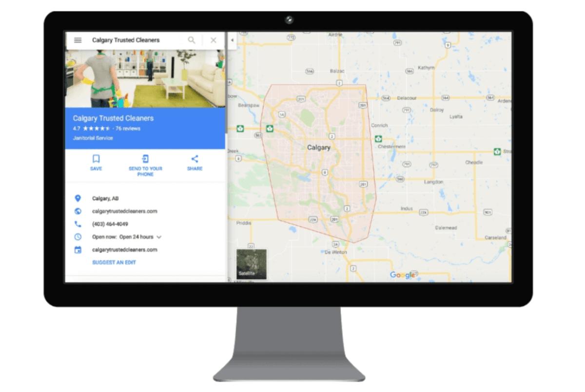The height and width of the screenshot is (392, 585).
Task: Click the clock icon beside opening hours
Action: tap(78, 237)
